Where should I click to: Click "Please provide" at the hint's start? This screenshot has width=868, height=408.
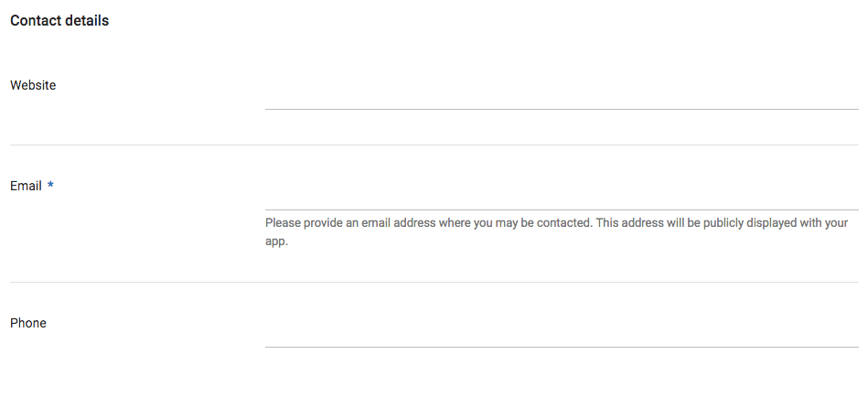tap(305, 222)
